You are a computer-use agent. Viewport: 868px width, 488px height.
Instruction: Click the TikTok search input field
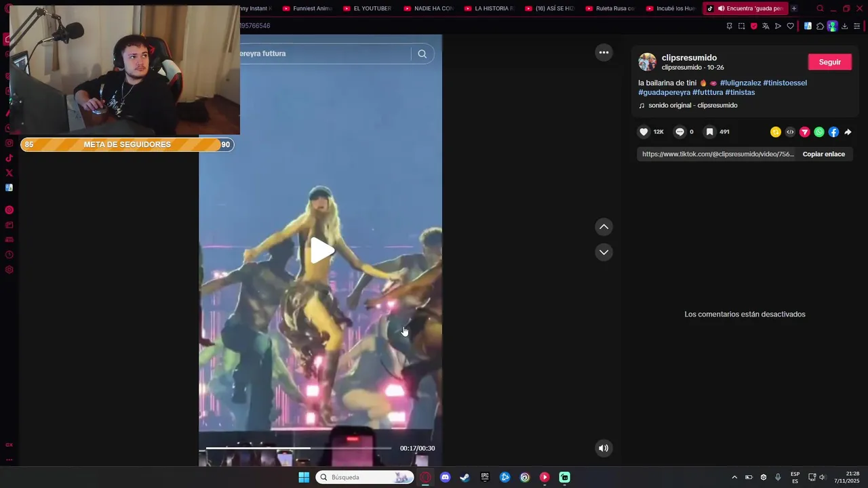[x=324, y=54]
